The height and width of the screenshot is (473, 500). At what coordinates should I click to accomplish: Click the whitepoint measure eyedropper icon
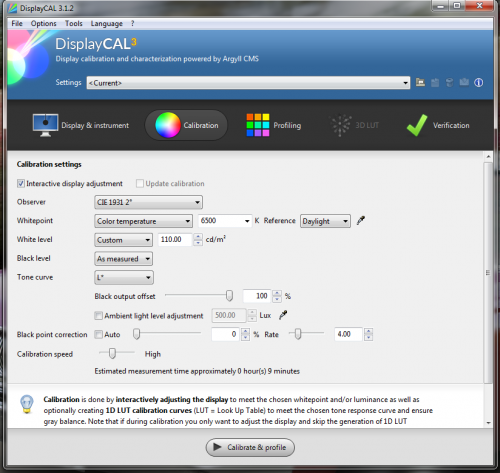[x=361, y=220]
